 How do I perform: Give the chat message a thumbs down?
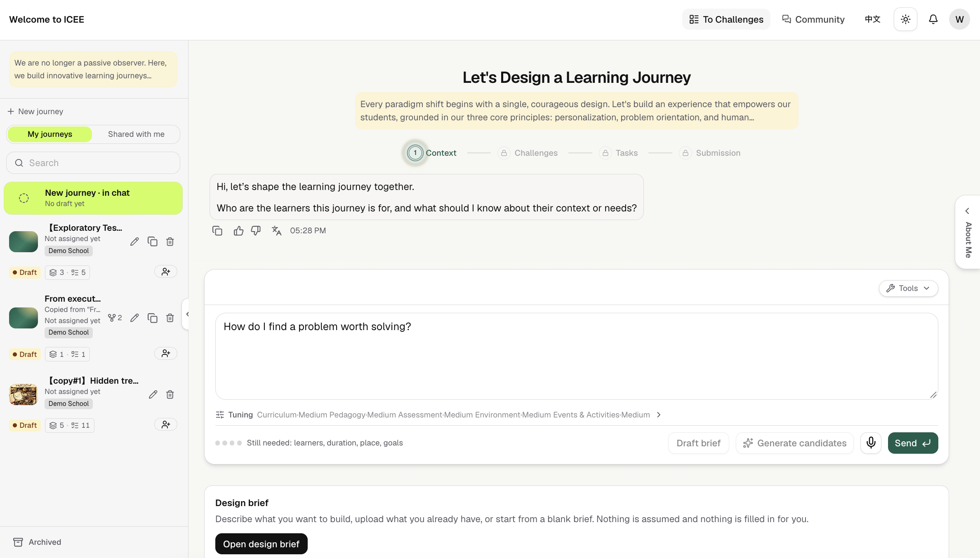[256, 231]
